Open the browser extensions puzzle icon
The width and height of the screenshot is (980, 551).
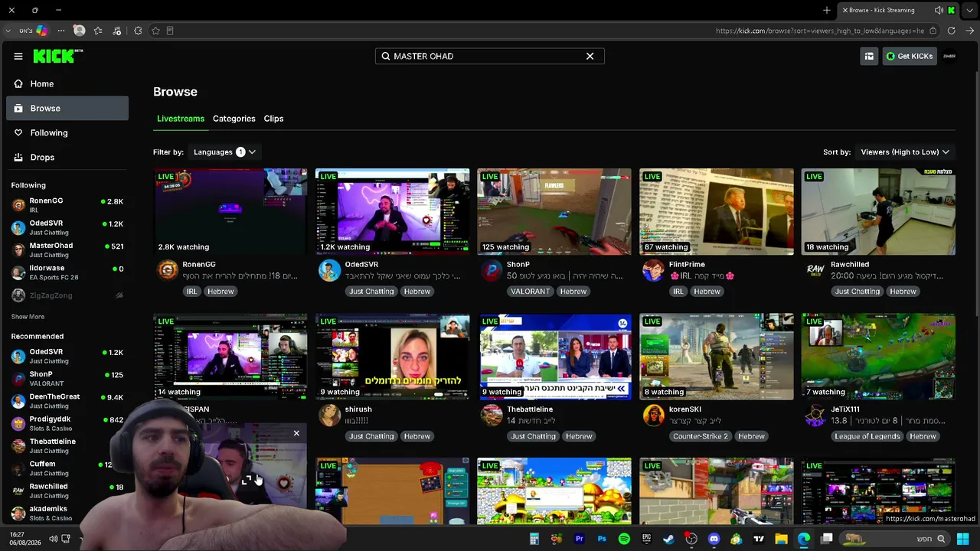coord(138,31)
